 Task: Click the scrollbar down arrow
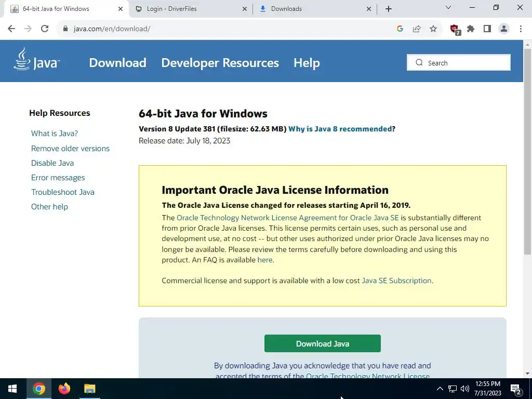pos(528,374)
